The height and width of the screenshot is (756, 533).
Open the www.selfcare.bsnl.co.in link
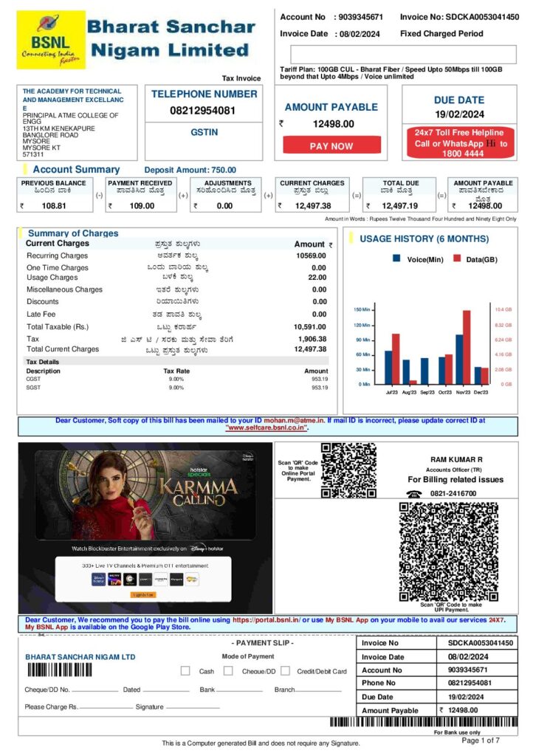click(x=267, y=427)
